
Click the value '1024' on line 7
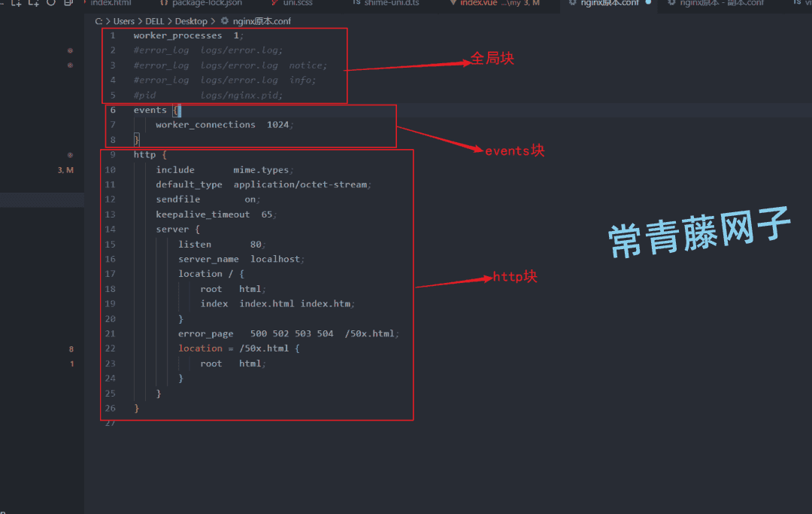[277, 125]
